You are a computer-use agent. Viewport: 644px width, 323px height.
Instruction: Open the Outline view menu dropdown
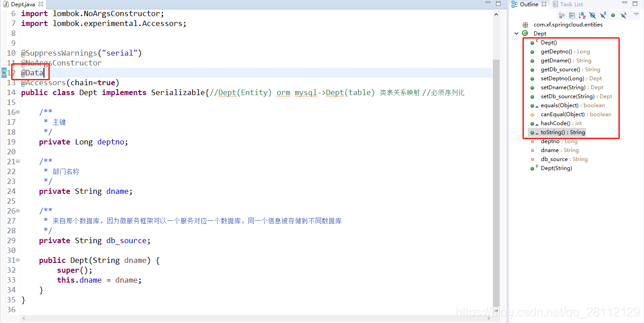click(x=636, y=14)
